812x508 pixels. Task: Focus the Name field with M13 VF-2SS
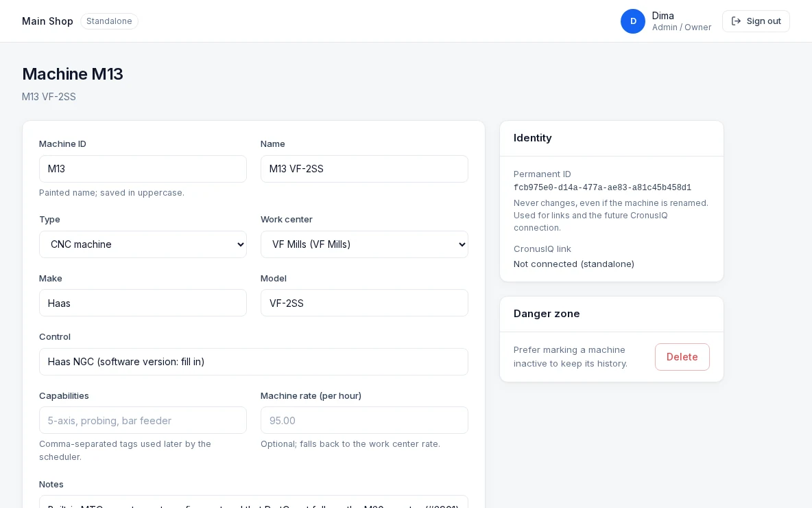point(365,169)
